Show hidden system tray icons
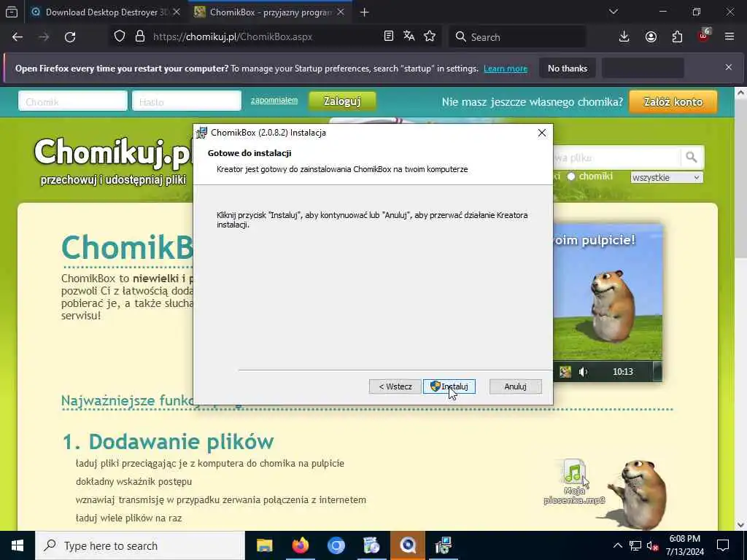The image size is (747, 560). pos(617,545)
